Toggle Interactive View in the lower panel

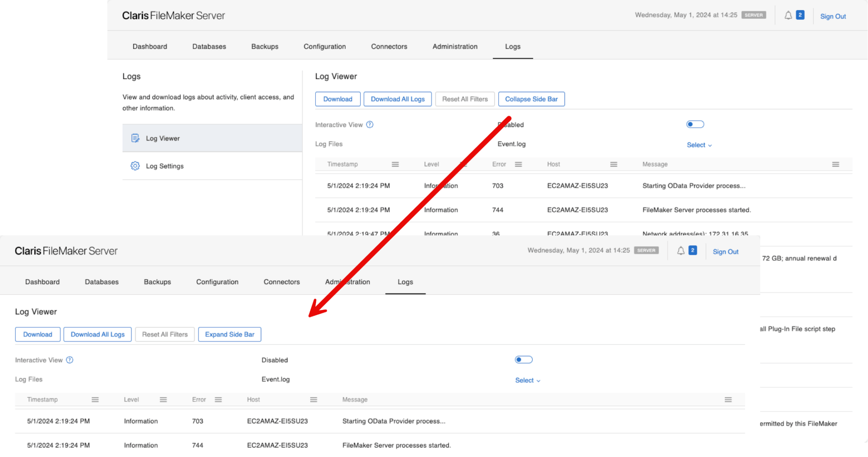(x=523, y=359)
